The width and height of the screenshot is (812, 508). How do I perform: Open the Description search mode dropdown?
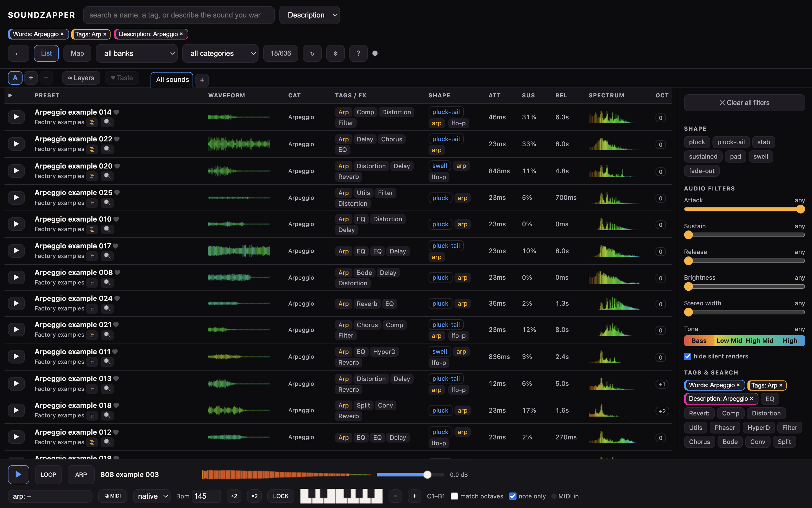point(309,15)
